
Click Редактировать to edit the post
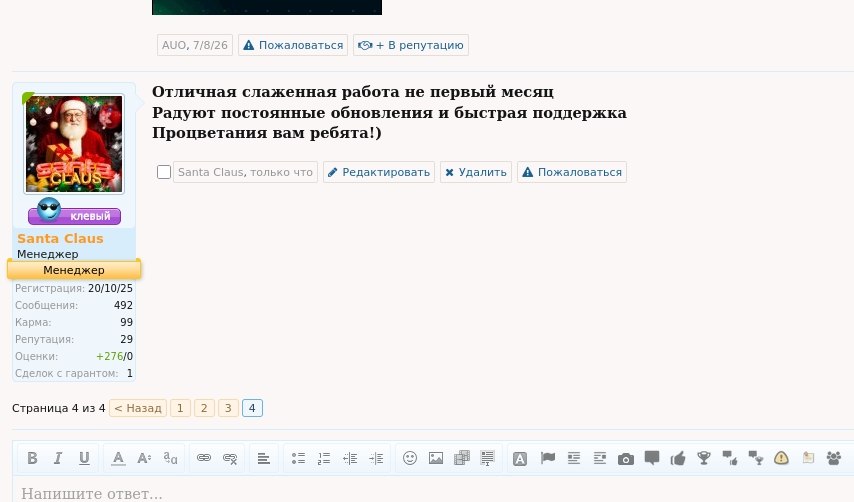coord(379,172)
